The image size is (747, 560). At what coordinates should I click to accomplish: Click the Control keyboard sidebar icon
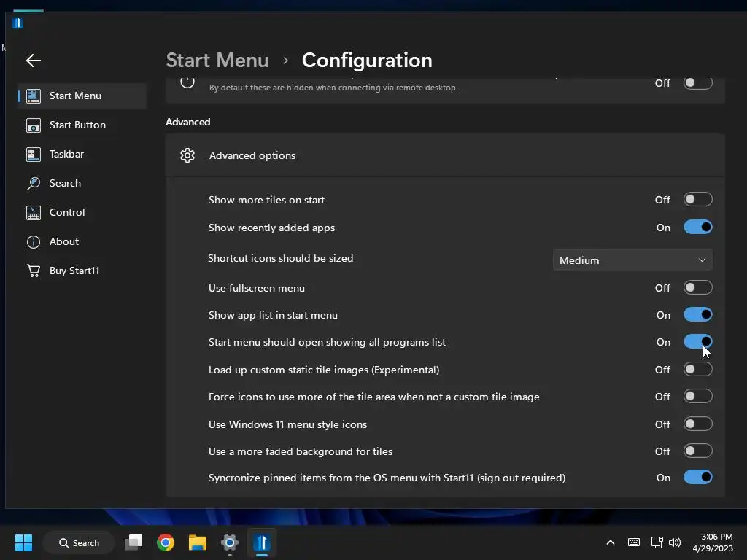tap(34, 212)
